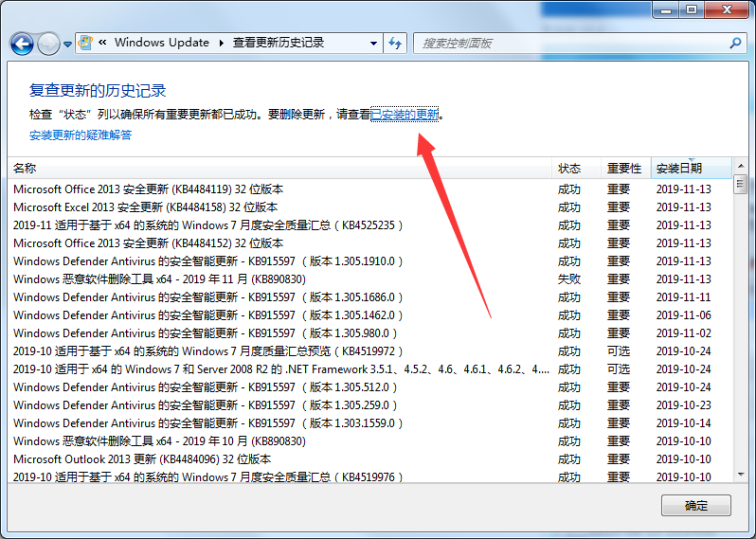Click the 2019-10-23 install date cell

(683, 405)
